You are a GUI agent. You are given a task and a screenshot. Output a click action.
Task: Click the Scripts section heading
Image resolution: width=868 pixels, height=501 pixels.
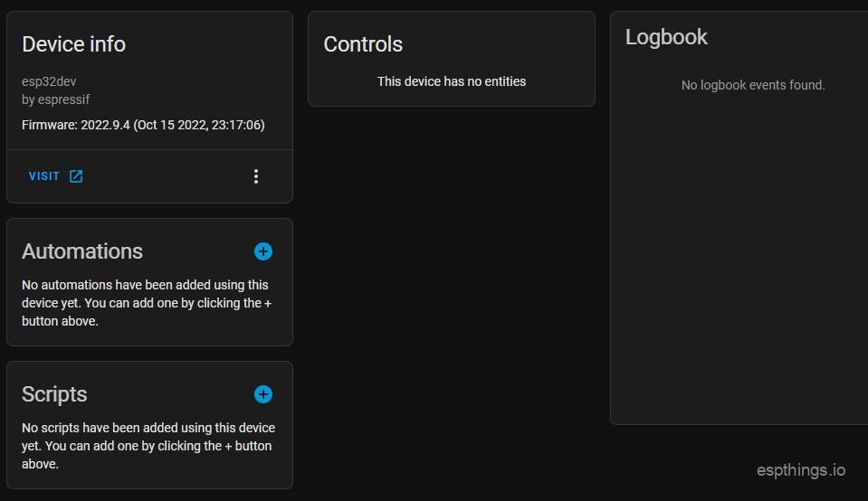[54, 394]
